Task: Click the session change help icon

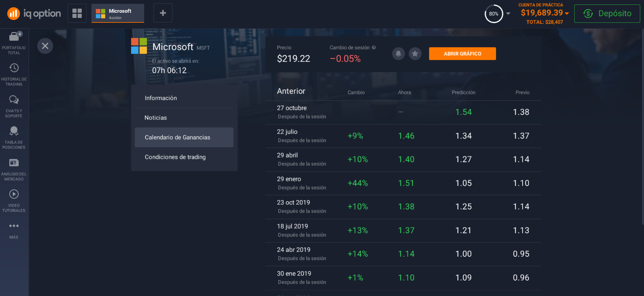Action: pyautogui.click(x=374, y=48)
